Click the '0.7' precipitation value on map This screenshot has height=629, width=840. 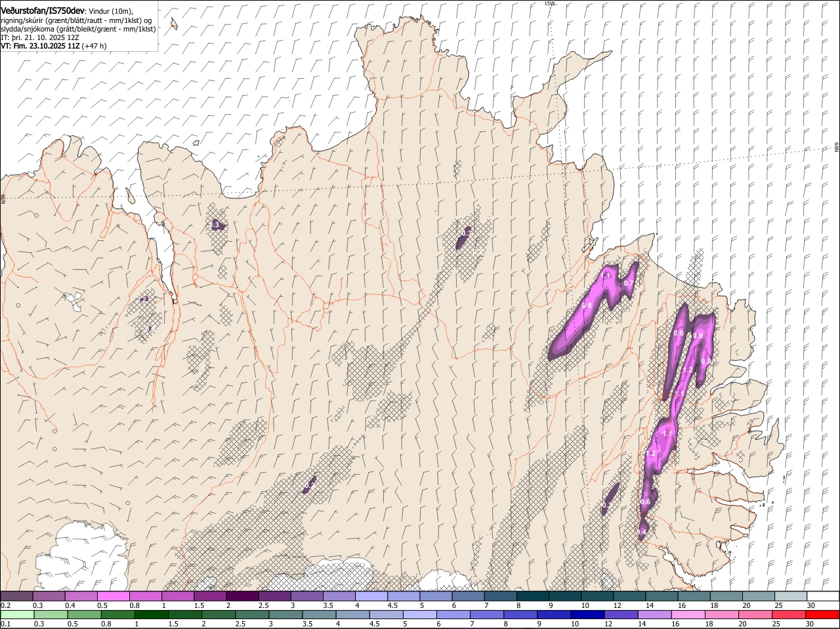[x=628, y=283]
